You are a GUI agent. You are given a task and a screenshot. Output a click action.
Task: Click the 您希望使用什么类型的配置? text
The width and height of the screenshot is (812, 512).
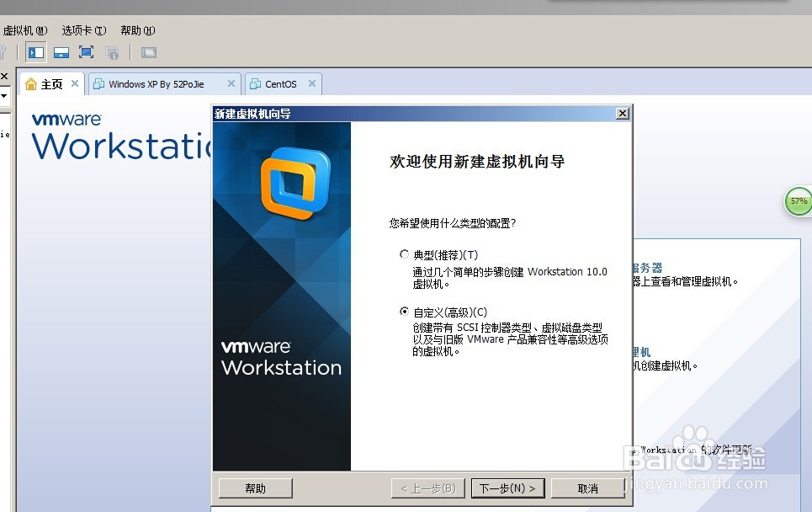[453, 223]
